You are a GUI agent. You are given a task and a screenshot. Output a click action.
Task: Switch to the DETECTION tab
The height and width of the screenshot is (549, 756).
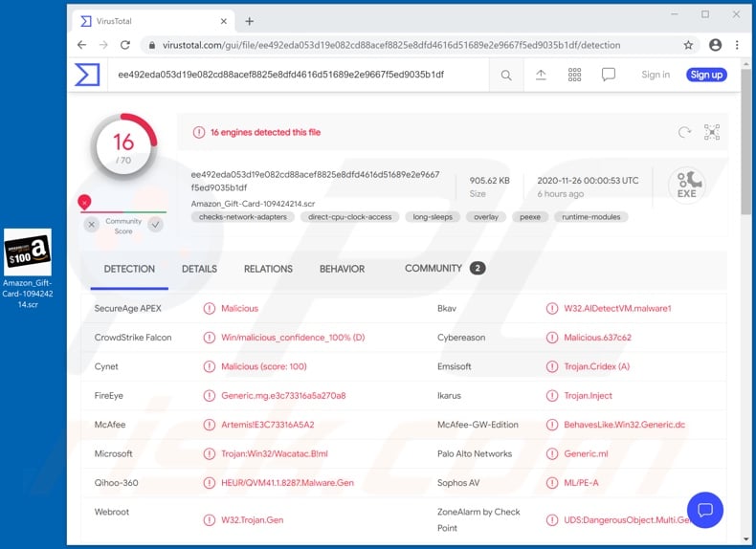(x=129, y=269)
